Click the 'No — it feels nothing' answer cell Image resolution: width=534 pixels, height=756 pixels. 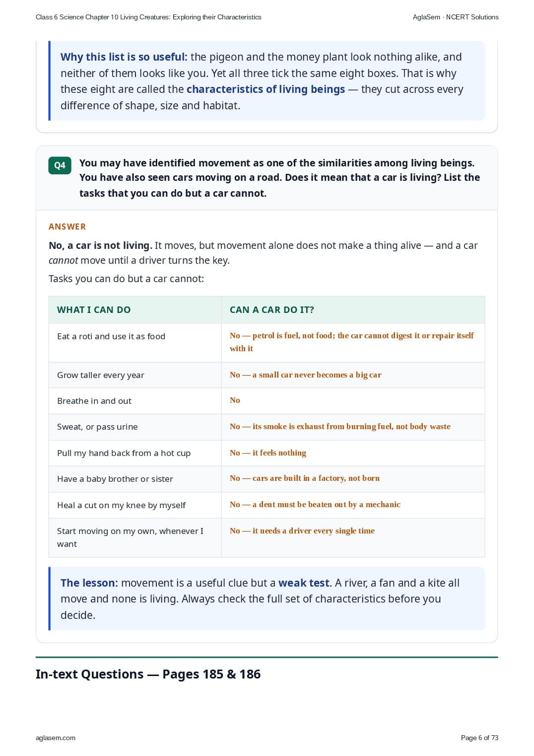[x=353, y=453]
